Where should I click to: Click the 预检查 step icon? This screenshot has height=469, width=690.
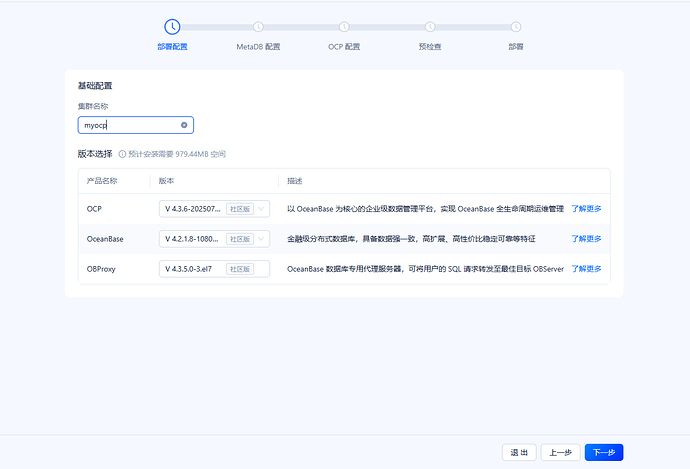point(430,27)
